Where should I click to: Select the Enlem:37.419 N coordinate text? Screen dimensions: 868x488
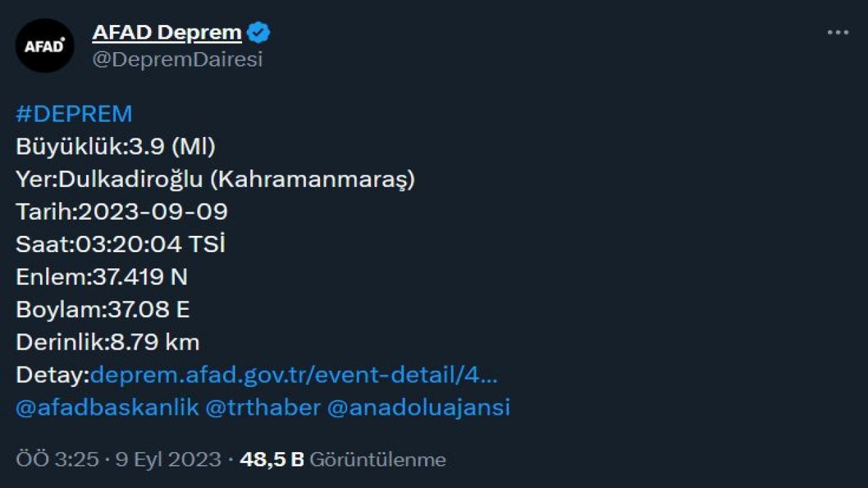click(102, 277)
